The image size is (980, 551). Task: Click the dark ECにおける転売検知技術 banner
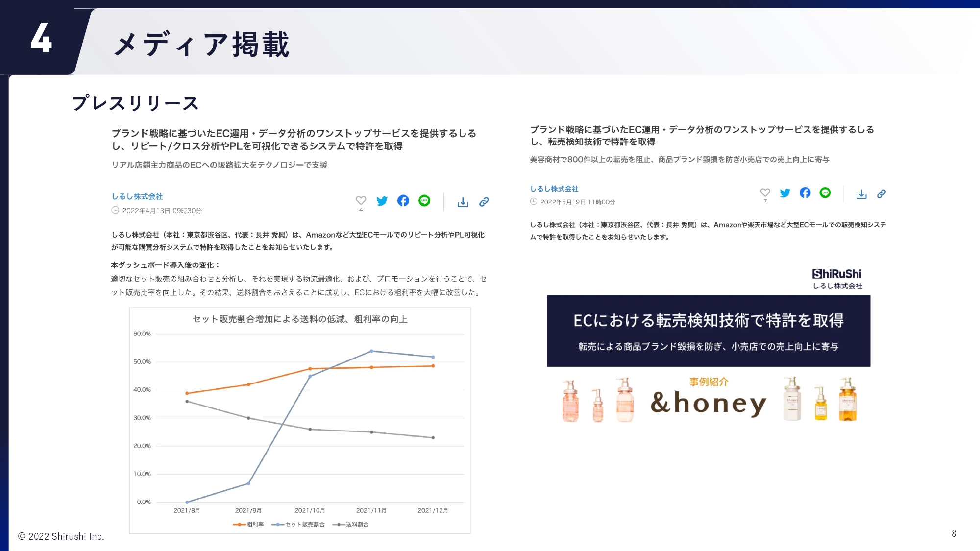pos(709,331)
